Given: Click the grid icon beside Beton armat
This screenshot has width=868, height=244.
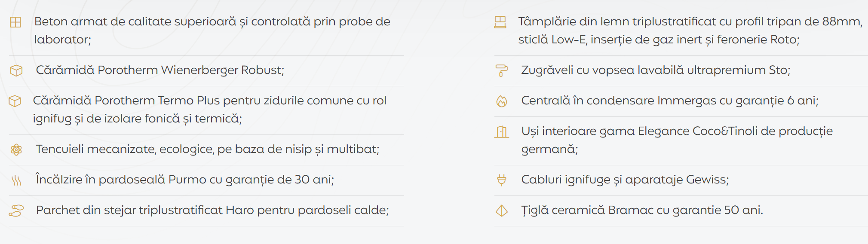Looking at the screenshot, I should 15,22.
